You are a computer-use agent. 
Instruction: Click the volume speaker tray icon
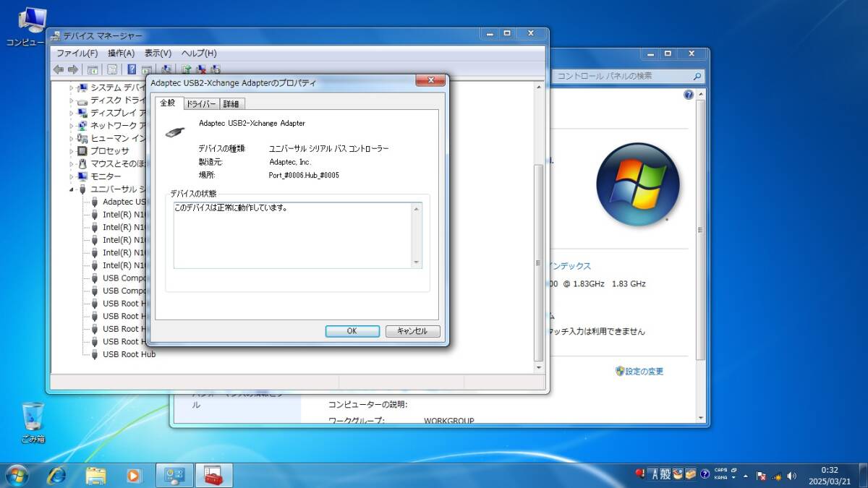[792, 476]
